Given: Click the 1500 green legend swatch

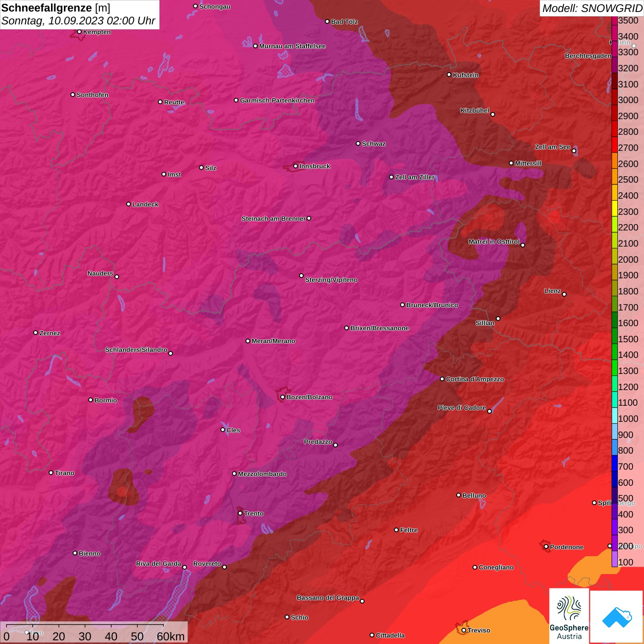Looking at the screenshot, I should pos(614,336).
